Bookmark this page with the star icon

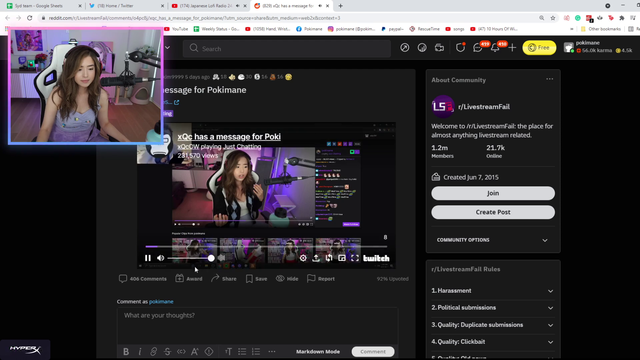[x=553, y=18]
